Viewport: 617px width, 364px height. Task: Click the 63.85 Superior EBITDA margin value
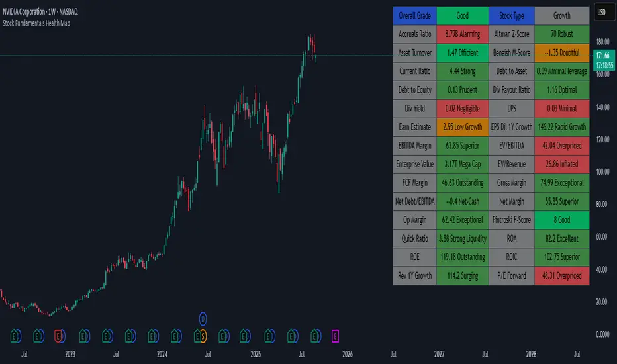point(462,146)
